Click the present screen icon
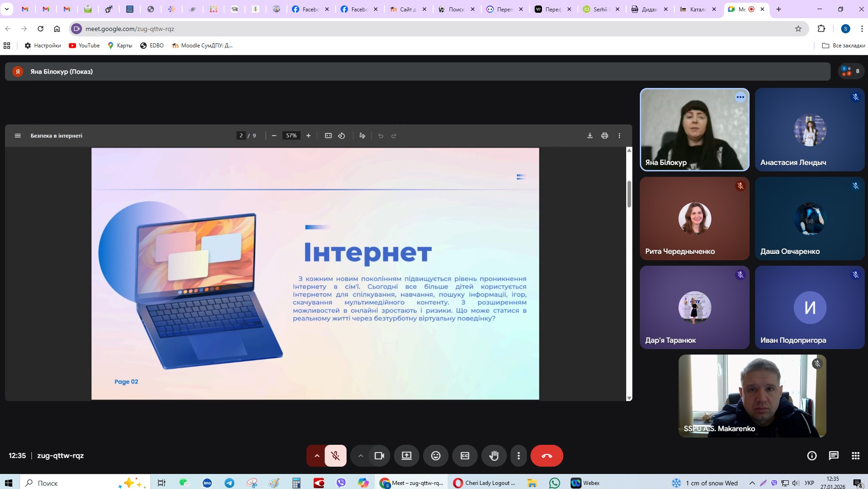This screenshot has width=868, height=489. pos(406,456)
